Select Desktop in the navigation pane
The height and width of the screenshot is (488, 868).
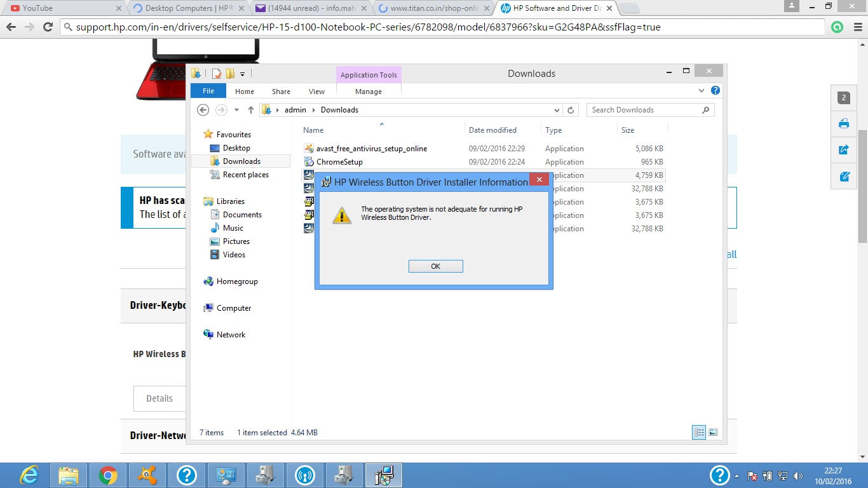[x=236, y=148]
